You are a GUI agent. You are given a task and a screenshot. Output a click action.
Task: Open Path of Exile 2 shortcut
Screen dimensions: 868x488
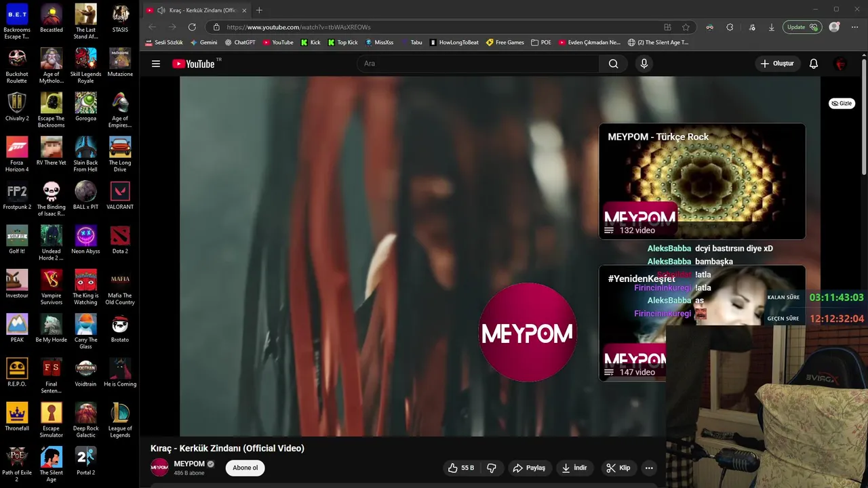pos(17,464)
